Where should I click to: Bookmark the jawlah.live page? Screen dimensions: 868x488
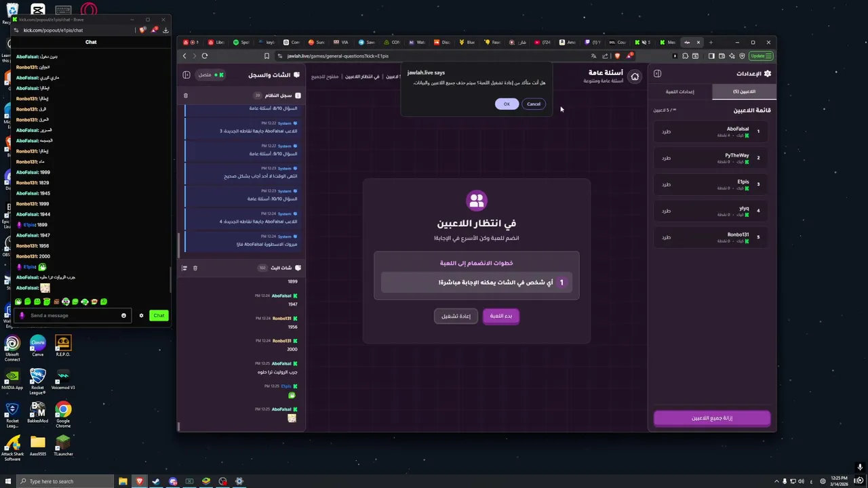[267, 56]
